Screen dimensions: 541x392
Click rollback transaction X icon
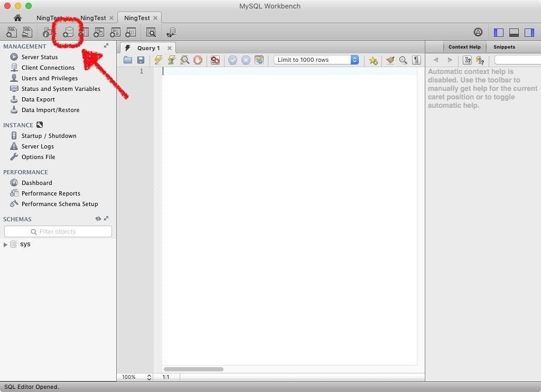(x=246, y=60)
